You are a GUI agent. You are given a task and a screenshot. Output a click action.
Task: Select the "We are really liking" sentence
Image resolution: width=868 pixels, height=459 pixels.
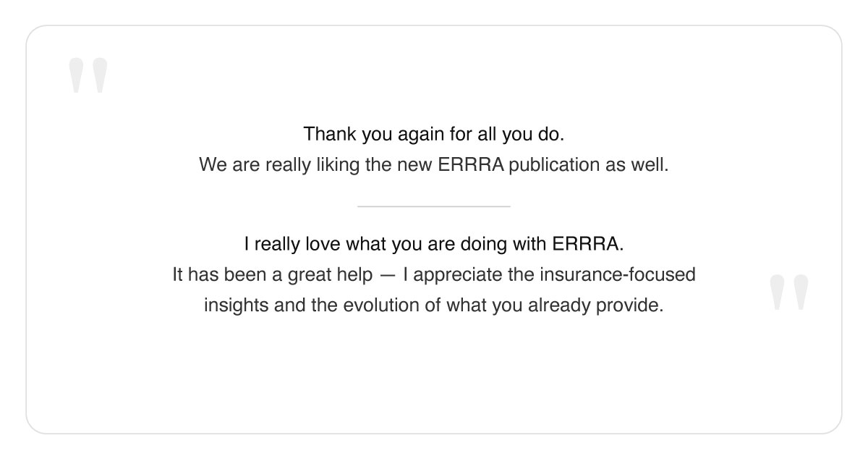click(x=433, y=165)
